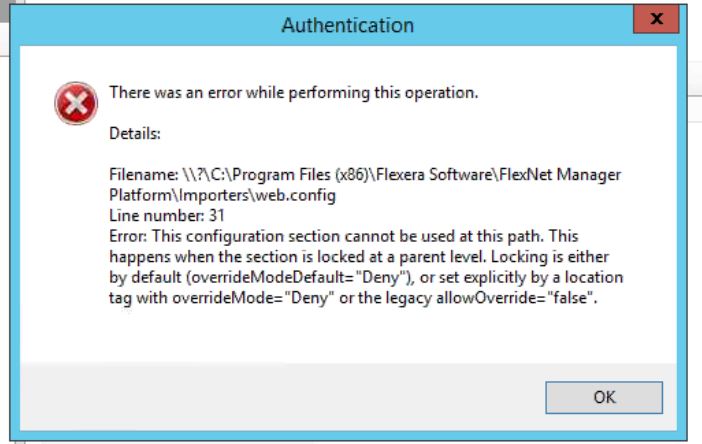Close the Authentication dialog with the X
The image size is (702, 444).
tap(656, 19)
